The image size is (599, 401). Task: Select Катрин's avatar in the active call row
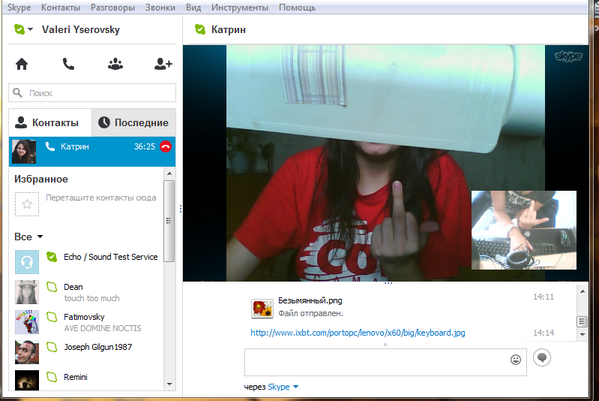[x=24, y=152]
